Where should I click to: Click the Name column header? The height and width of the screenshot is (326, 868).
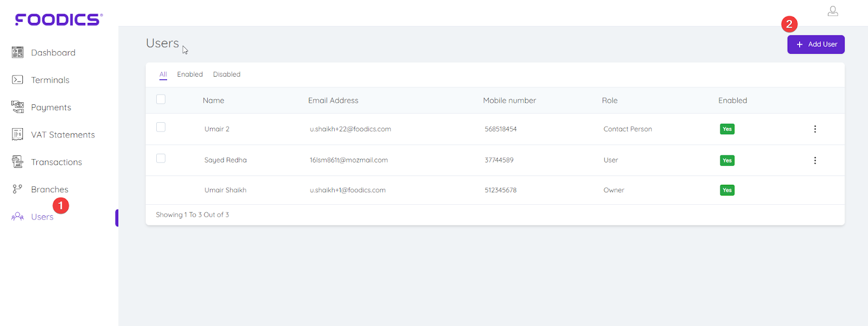[213, 101]
